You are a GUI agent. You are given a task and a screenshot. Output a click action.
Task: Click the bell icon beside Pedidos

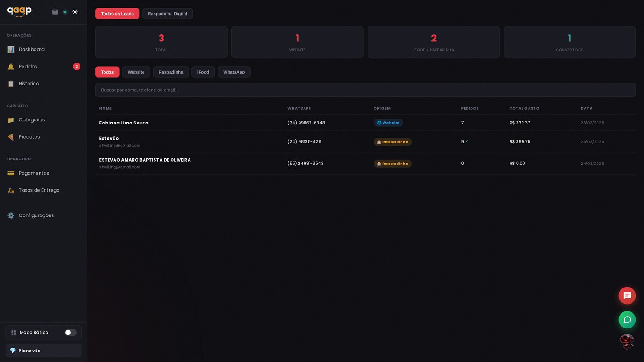click(11, 67)
